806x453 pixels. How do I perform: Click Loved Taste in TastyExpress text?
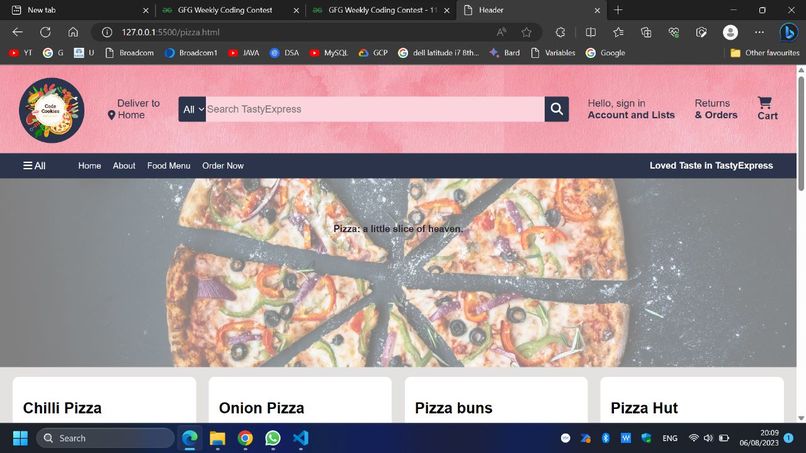[x=711, y=166]
